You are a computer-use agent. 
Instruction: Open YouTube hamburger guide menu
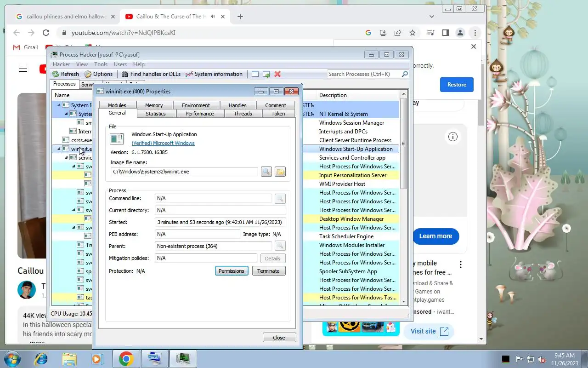(23, 69)
